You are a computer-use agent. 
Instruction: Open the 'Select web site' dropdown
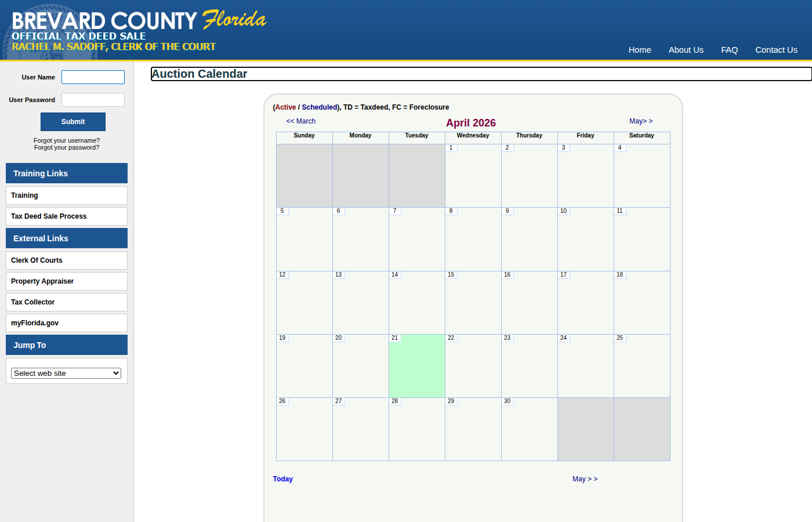coord(66,373)
